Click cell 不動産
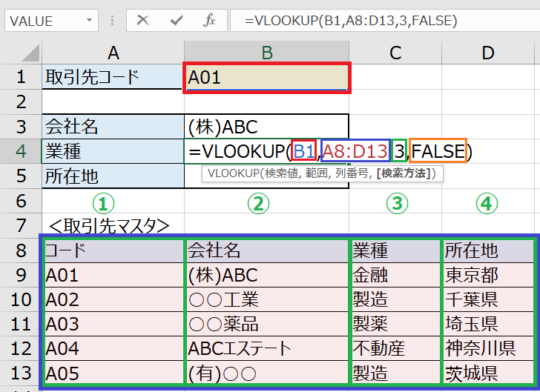The height and width of the screenshot is (392, 540). point(395,348)
